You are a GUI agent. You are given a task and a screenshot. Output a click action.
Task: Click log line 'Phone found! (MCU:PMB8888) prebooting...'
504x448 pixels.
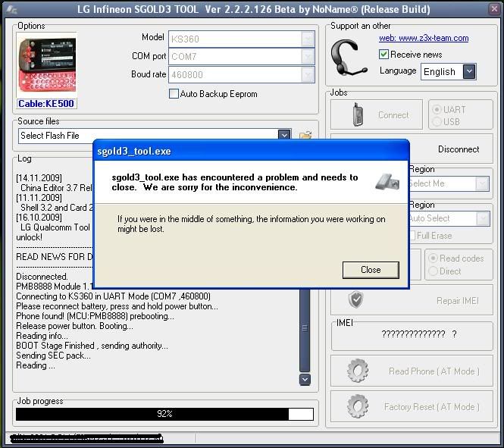pos(95,316)
